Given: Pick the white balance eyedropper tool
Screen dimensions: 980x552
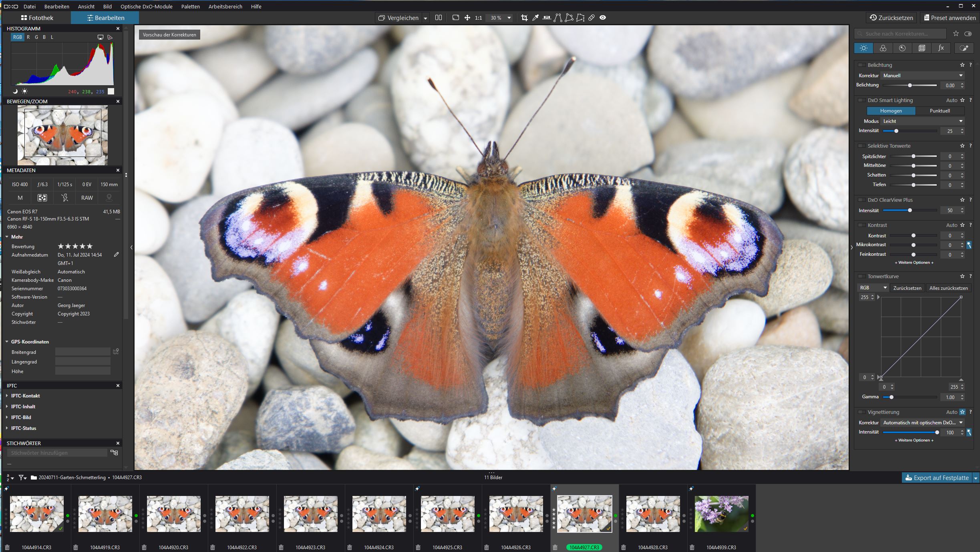Looking at the screenshot, I should click(535, 18).
